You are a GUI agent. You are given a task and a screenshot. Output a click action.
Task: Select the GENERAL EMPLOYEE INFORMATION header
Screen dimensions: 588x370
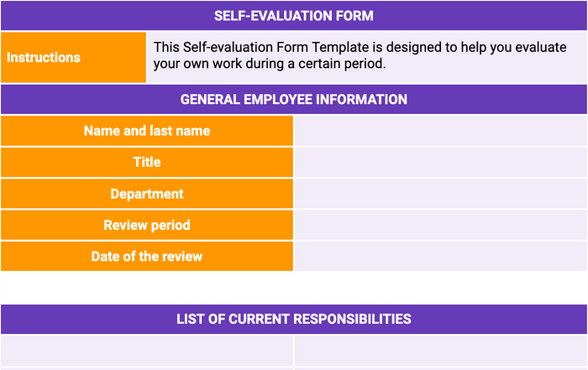pyautogui.click(x=294, y=99)
